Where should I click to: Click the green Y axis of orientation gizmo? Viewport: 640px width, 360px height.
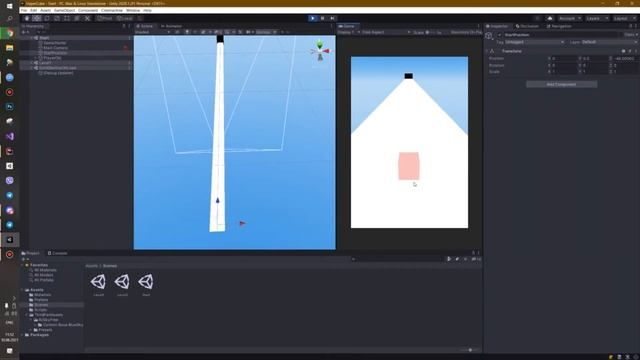(x=320, y=44)
